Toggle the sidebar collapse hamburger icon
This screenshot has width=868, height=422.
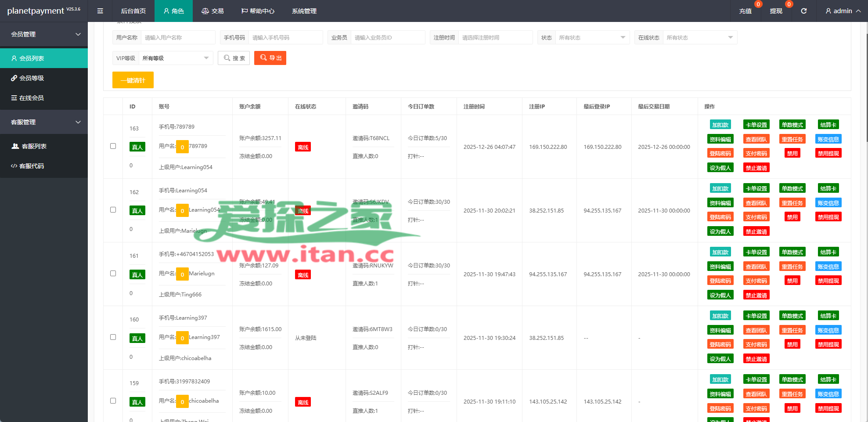point(100,11)
